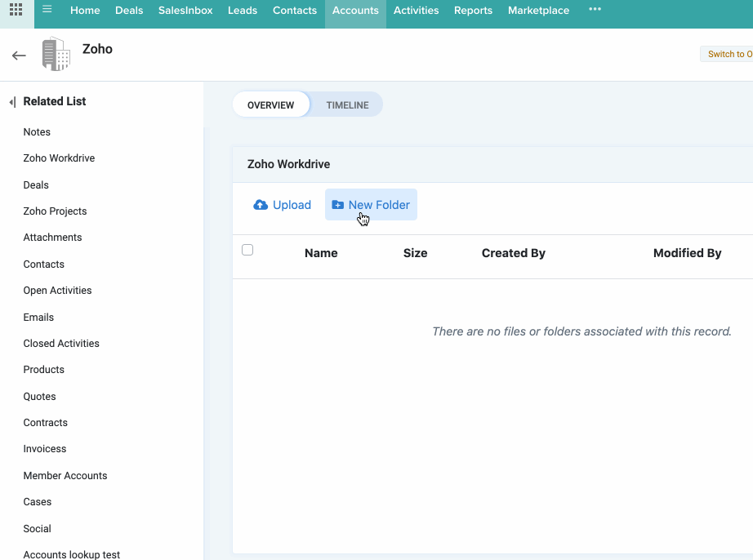Open the Activities module
The height and width of the screenshot is (560, 753).
point(417,10)
